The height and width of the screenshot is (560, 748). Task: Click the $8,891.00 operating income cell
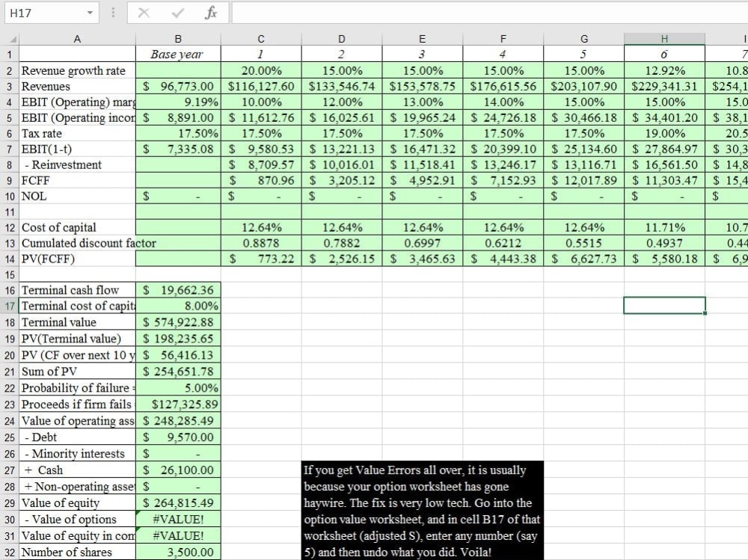178,117
